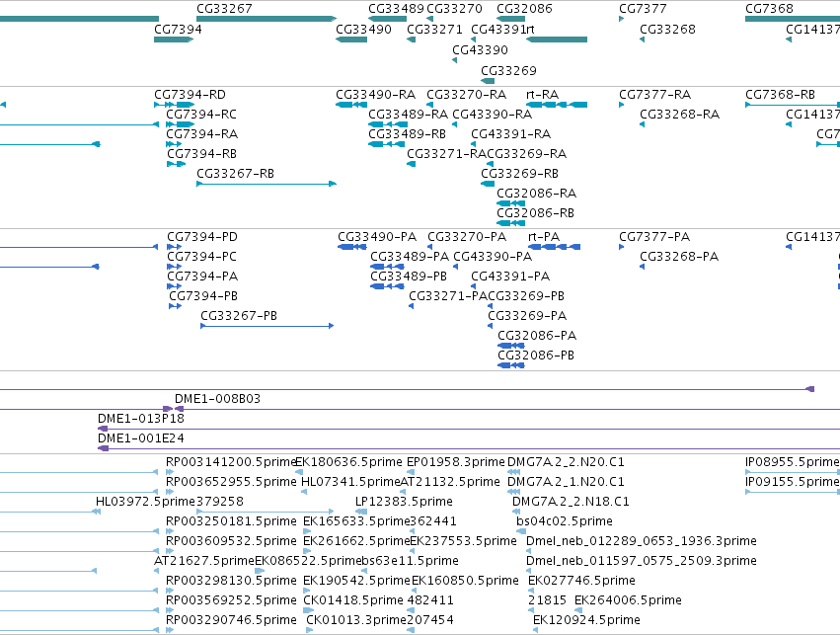The height and width of the screenshot is (635, 840).
Task: Select transcript CG32086-RA
Action: click(536, 194)
